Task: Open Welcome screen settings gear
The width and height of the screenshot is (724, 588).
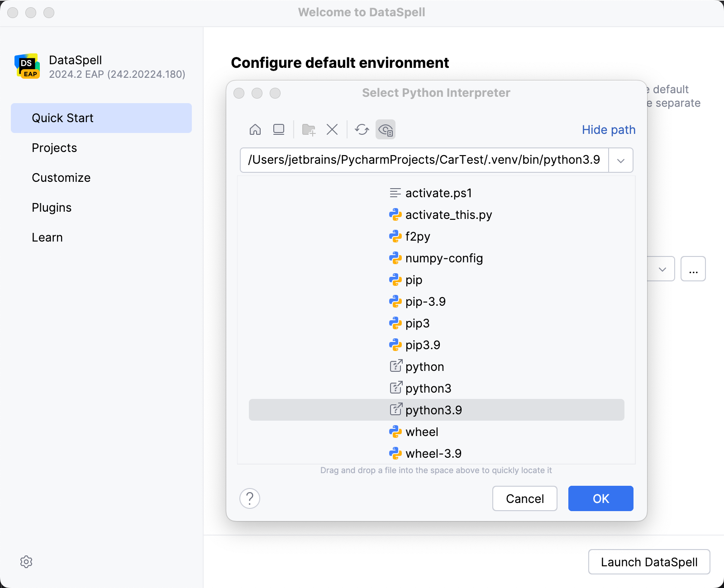Action: pyautogui.click(x=26, y=562)
